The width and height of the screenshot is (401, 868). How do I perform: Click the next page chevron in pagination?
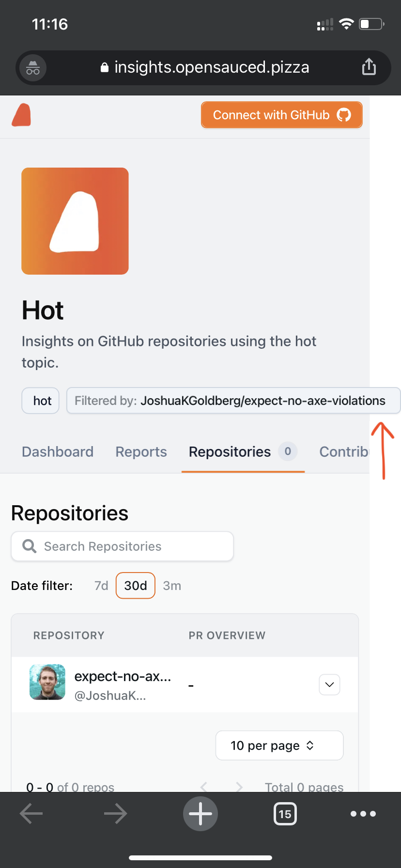click(238, 783)
